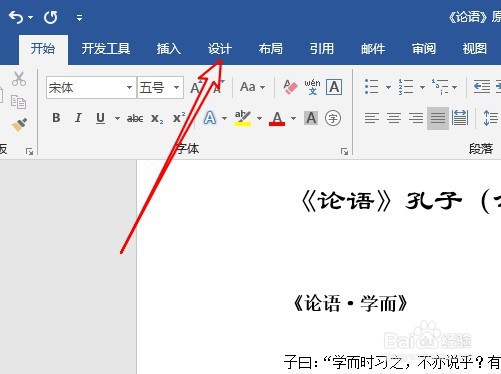501x374 pixels.
Task: Switch to the 审阅 tab
Action: (424, 49)
